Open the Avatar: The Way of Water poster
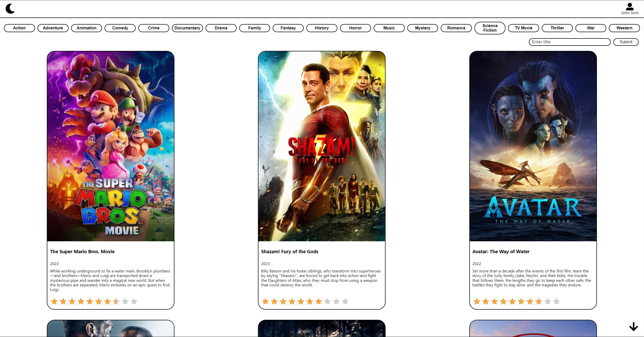The width and height of the screenshot is (644, 337). (x=533, y=146)
